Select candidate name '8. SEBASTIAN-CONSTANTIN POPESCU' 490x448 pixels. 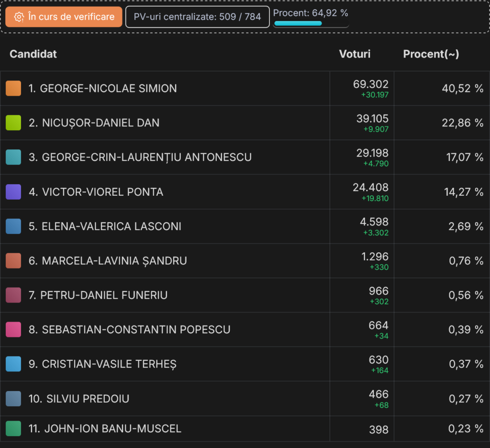(x=130, y=329)
